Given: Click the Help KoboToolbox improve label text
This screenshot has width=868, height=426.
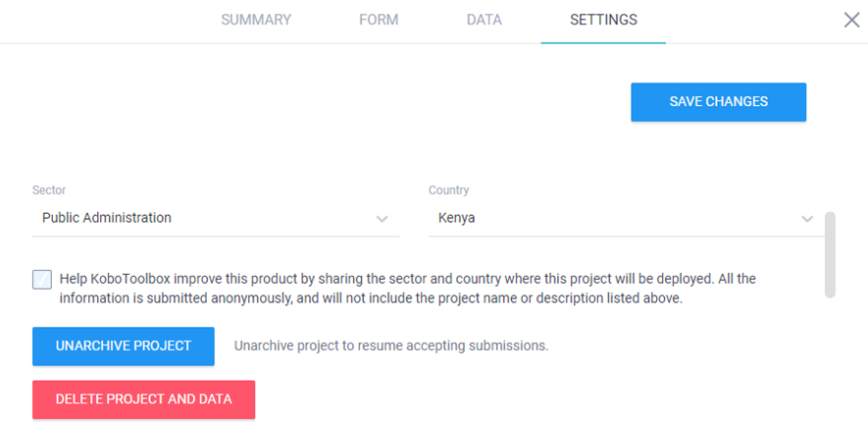Looking at the screenshot, I should click(407, 279).
